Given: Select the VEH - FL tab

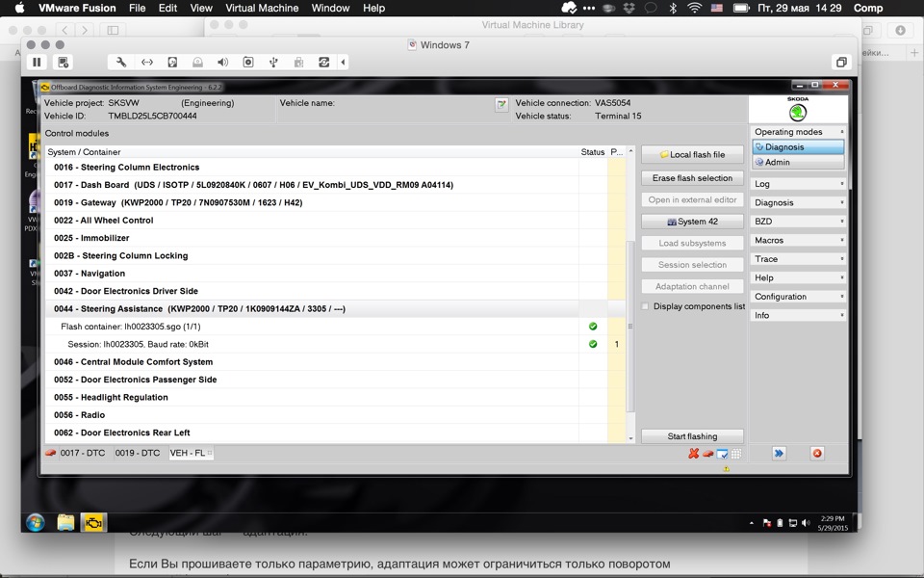Looking at the screenshot, I should (x=191, y=453).
